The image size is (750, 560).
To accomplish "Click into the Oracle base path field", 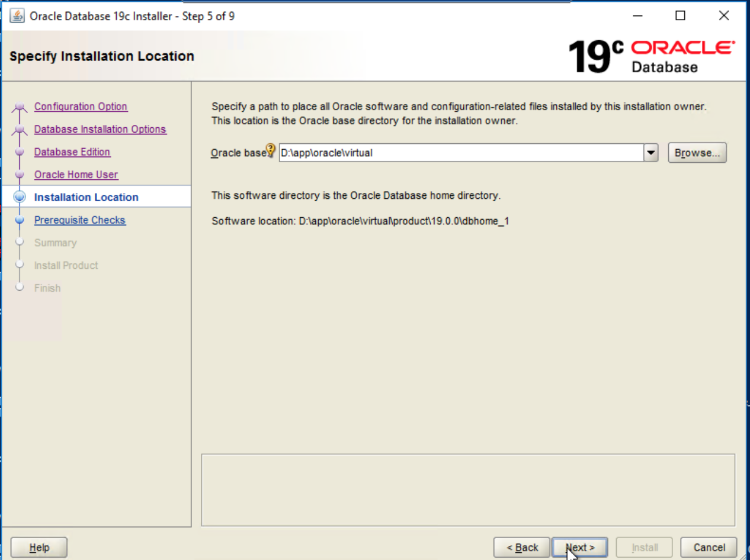I will pyautogui.click(x=461, y=153).
